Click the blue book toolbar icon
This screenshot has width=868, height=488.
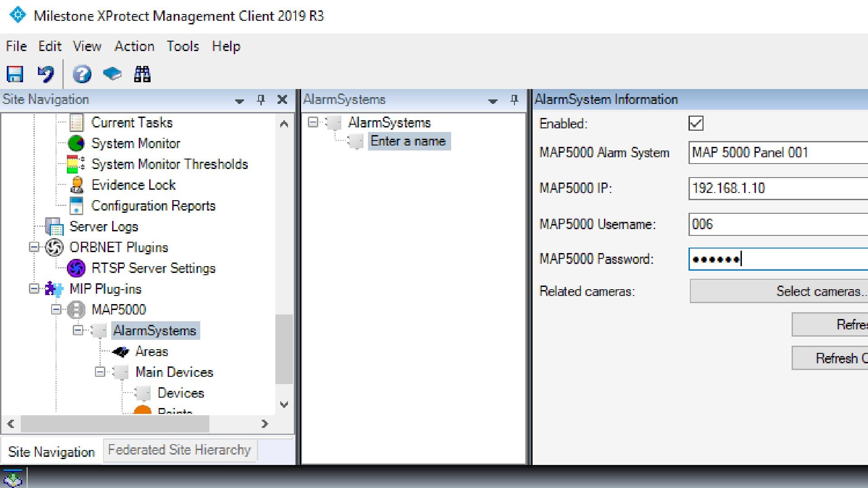point(112,74)
